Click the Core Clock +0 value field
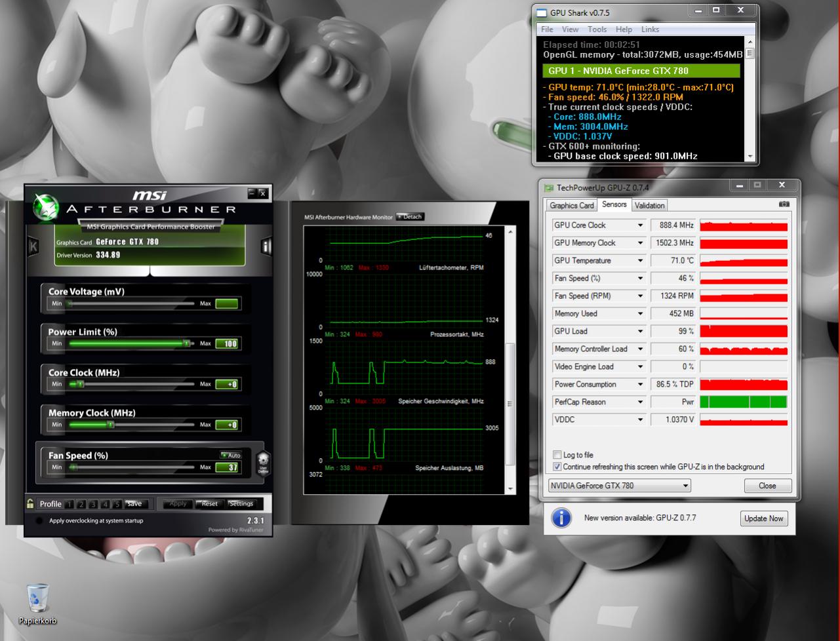 coord(227,384)
